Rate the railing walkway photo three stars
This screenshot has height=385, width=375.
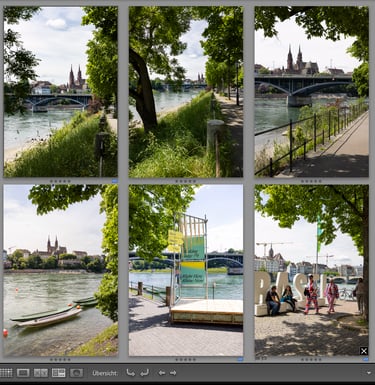tap(311, 181)
